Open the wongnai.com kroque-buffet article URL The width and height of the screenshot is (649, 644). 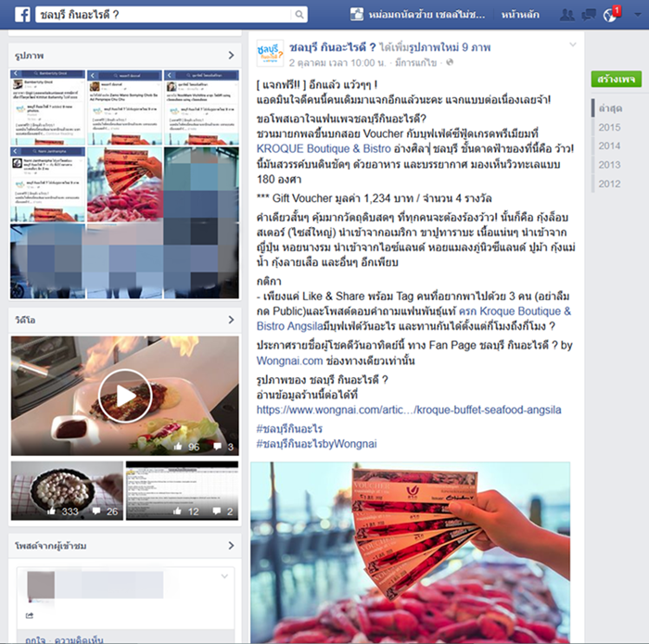click(409, 410)
